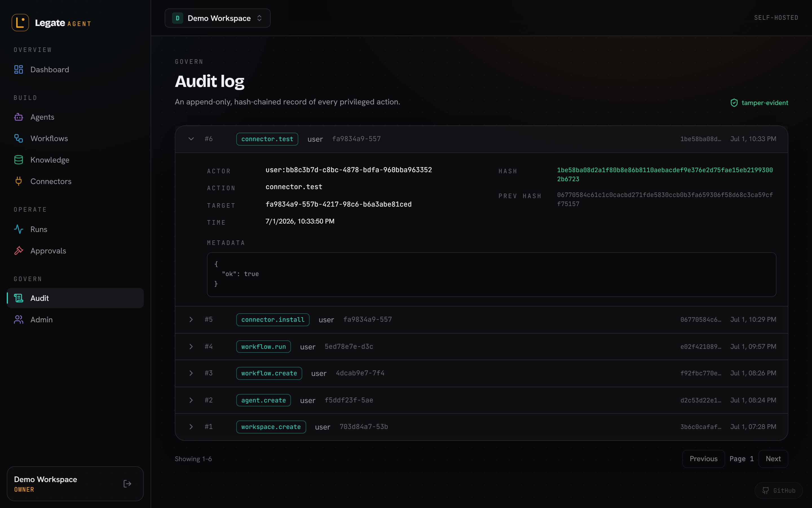
Task: Click the truncated hash d2c53d22e1…
Action: click(x=701, y=400)
